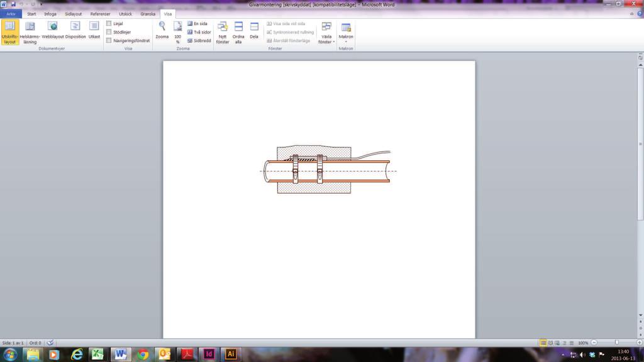Choose Två sidor zoom option
Viewport: 644px width, 362px height.
click(199, 32)
